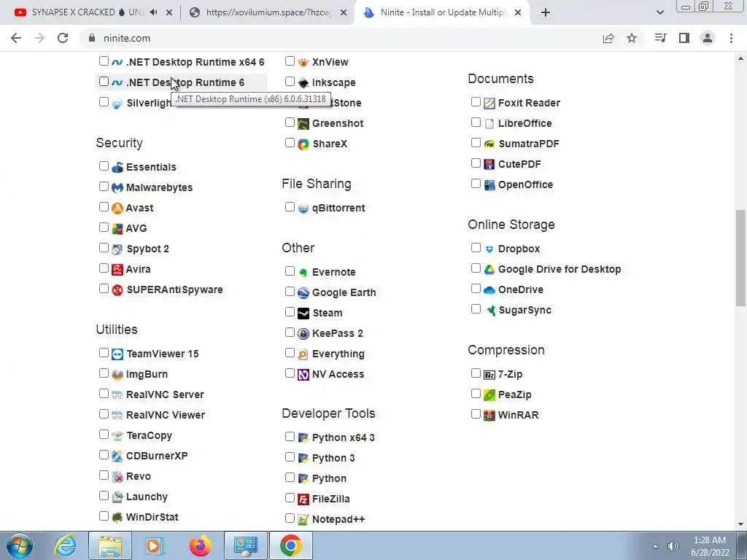Viewport: 747px width, 560px height.
Task: Expand the tab search dropdown arrow
Action: [x=659, y=12]
